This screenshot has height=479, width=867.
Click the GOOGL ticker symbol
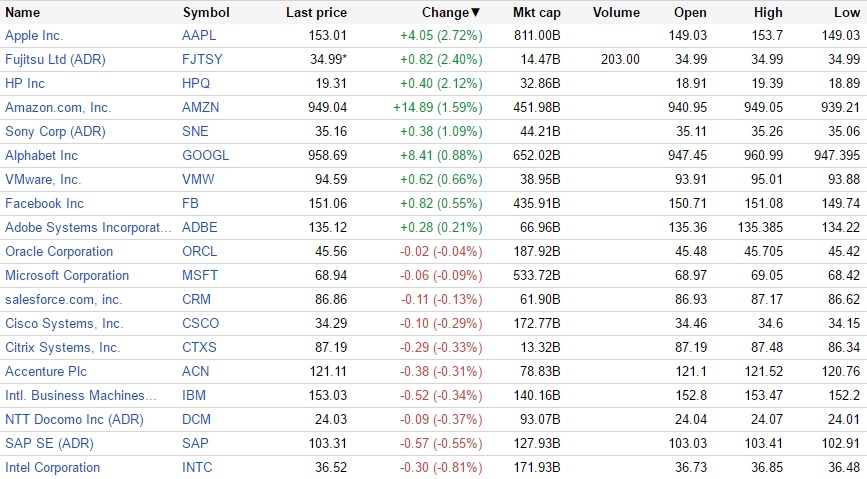tap(205, 155)
